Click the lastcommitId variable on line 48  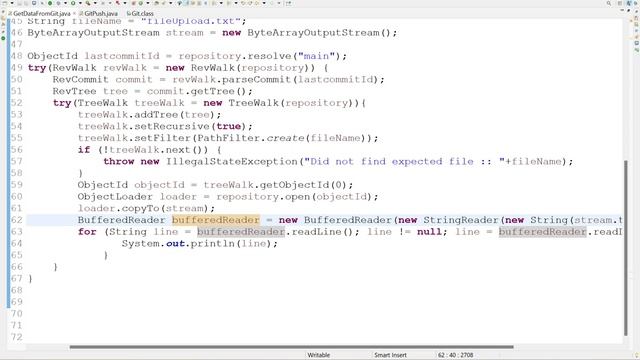(x=122, y=56)
